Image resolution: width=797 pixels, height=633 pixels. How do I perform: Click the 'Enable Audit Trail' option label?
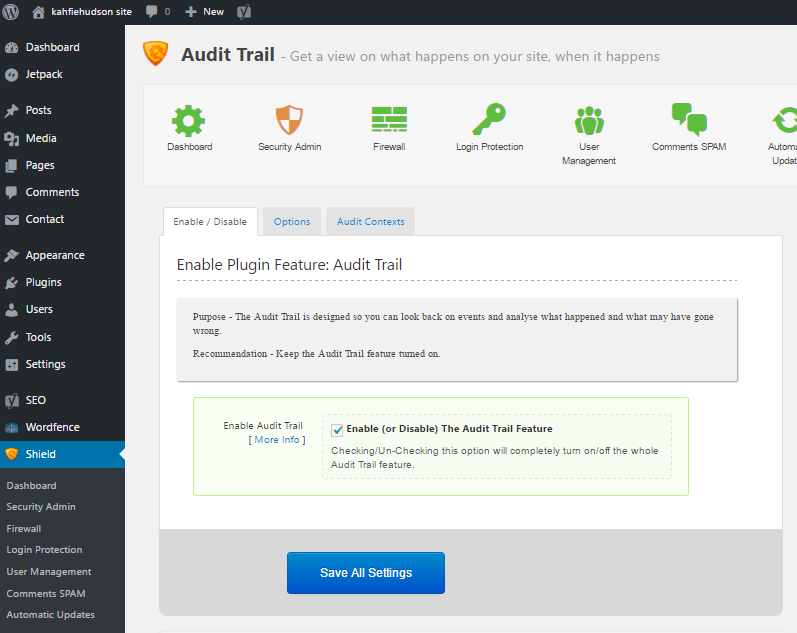(x=263, y=426)
